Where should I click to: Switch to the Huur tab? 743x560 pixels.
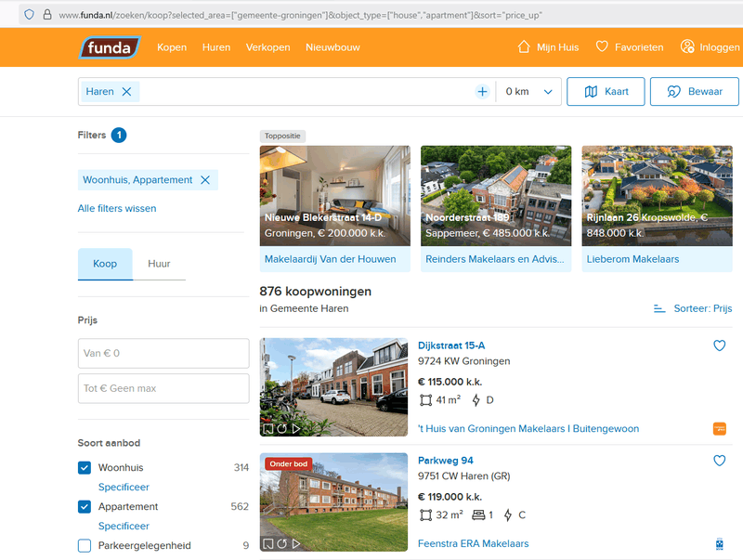point(160,264)
